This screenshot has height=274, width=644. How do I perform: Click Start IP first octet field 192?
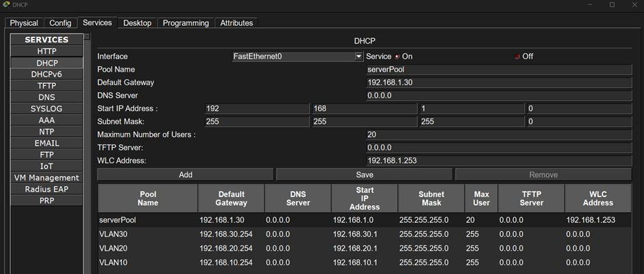point(257,109)
